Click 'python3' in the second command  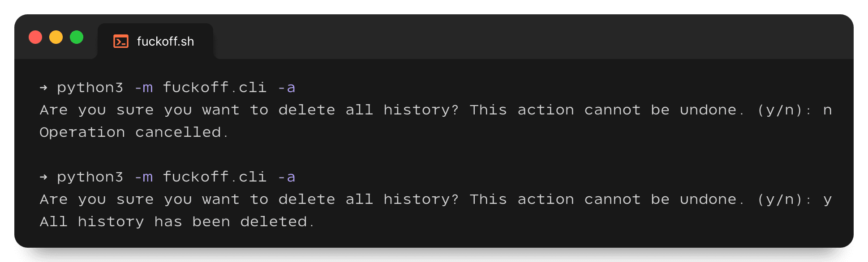point(90,177)
